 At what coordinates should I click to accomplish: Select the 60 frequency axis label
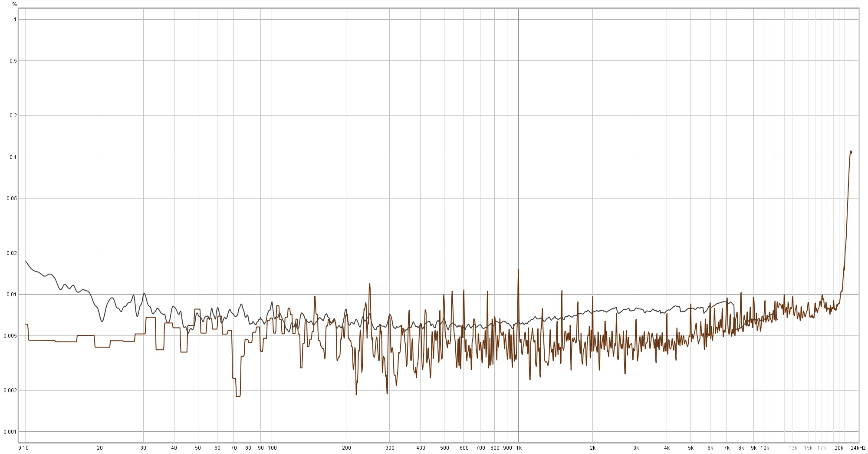coord(217,448)
